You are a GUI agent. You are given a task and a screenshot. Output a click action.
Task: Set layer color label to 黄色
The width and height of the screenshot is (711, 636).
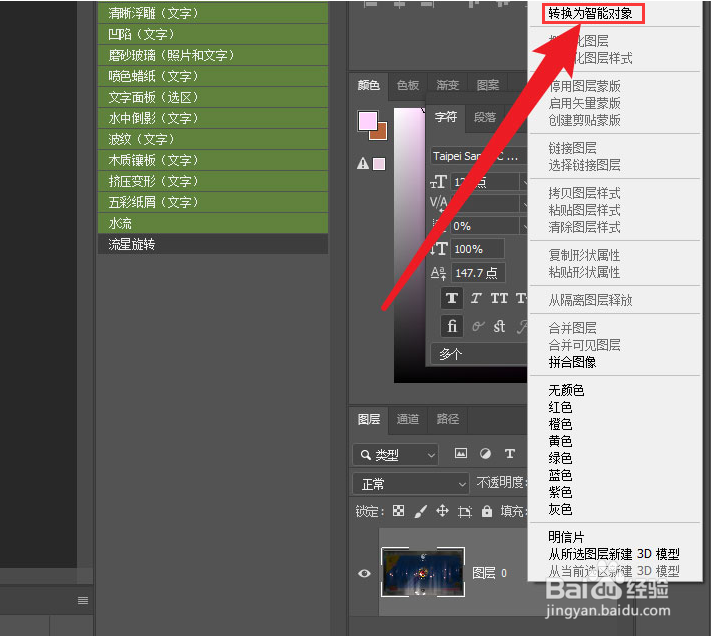pos(560,441)
